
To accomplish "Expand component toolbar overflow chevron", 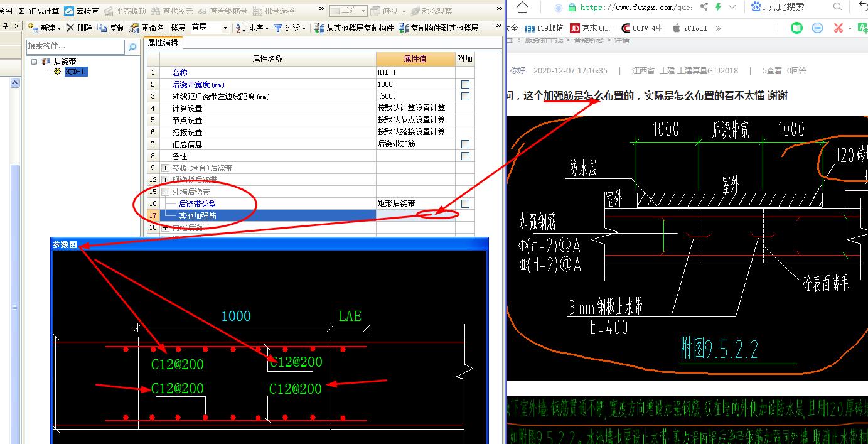I will point(498,26).
